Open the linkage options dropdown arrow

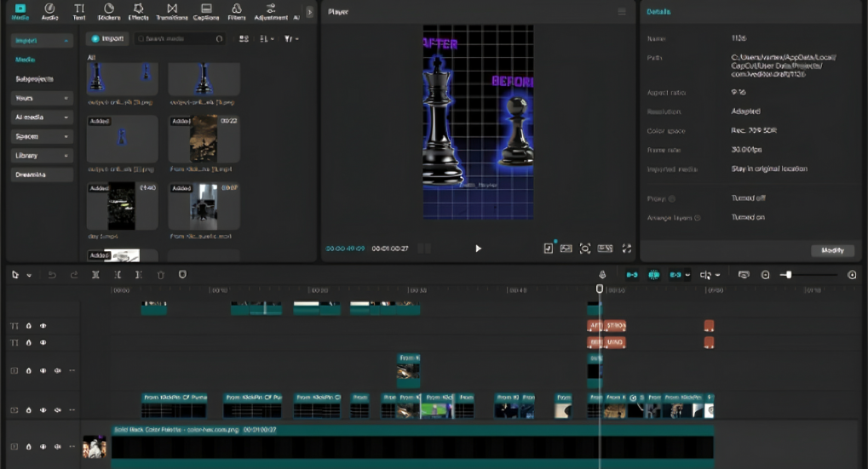pyautogui.click(x=687, y=275)
